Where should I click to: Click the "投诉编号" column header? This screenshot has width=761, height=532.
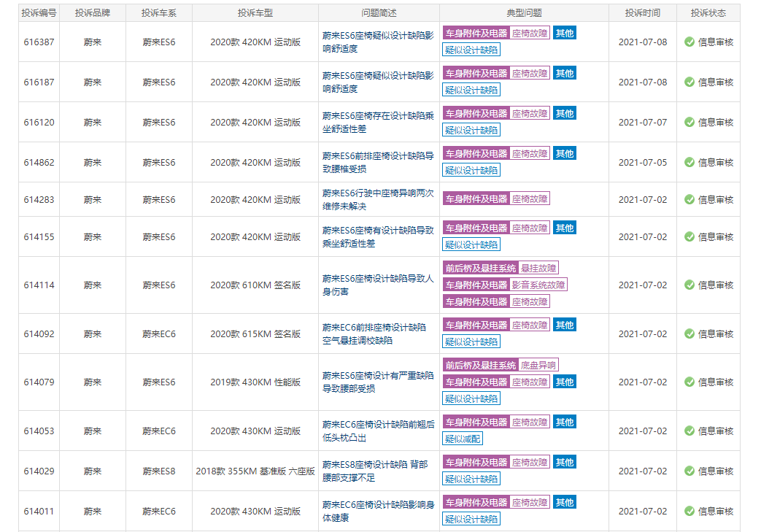pos(39,13)
